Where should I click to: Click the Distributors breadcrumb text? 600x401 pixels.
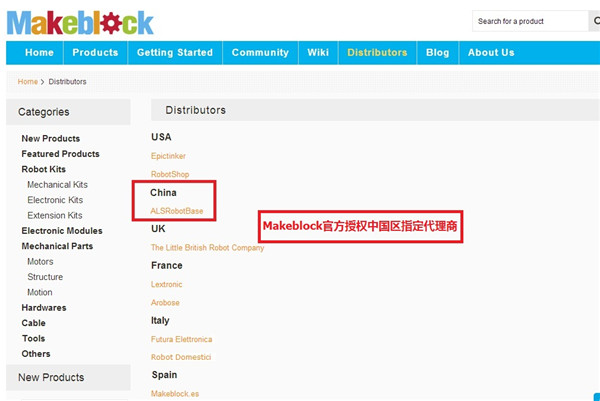tap(67, 82)
